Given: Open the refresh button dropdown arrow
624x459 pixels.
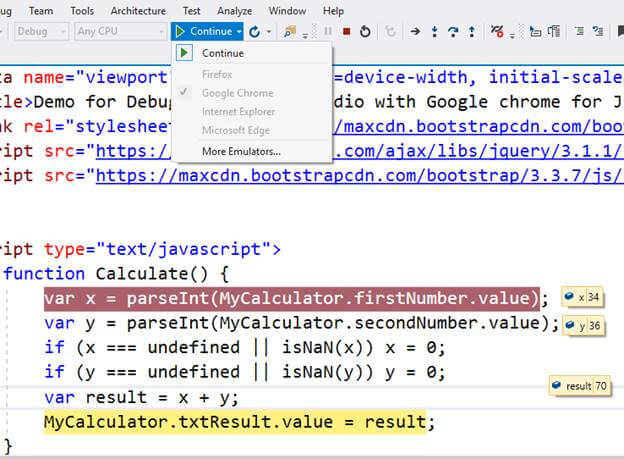Looking at the screenshot, I should point(269,31).
